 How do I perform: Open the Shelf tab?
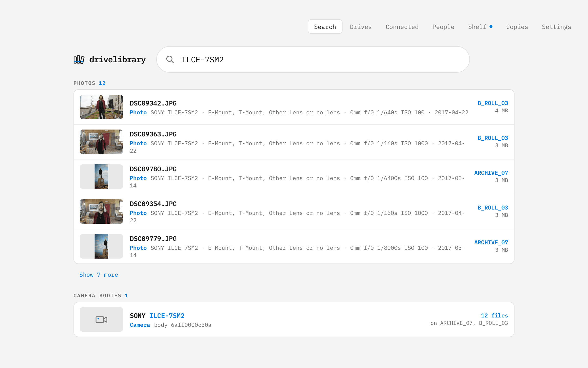pyautogui.click(x=477, y=27)
